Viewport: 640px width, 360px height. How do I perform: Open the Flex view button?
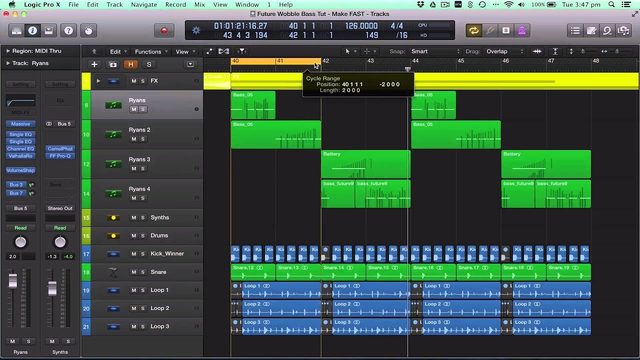tap(224, 51)
